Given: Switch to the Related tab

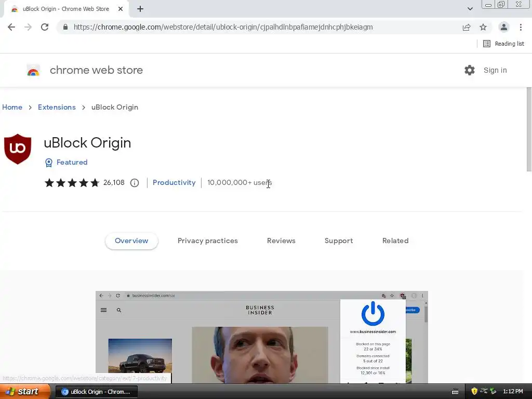Looking at the screenshot, I should 395,241.
